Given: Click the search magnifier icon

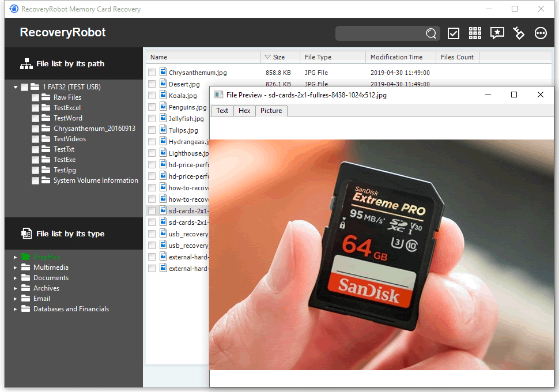Looking at the screenshot, I should [x=430, y=33].
